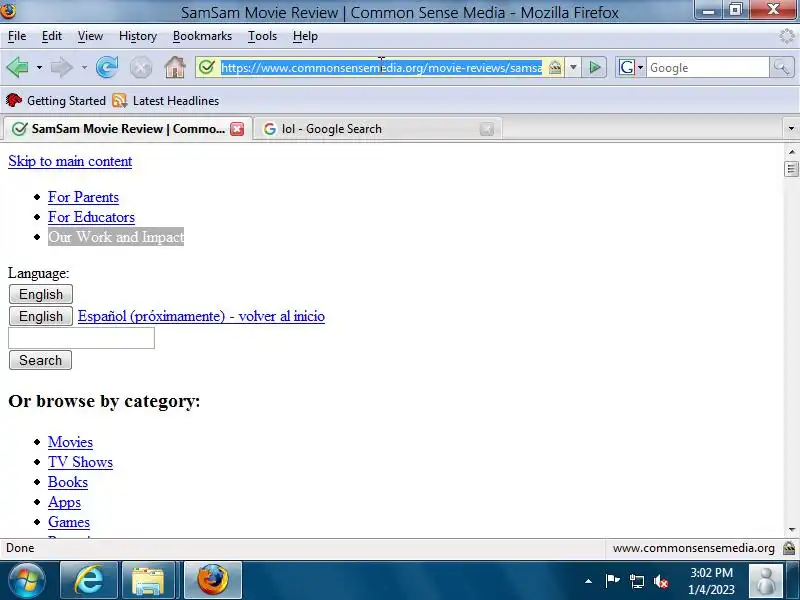The height and width of the screenshot is (600, 800).
Task: Browse the Books category link
Action: tap(68, 482)
